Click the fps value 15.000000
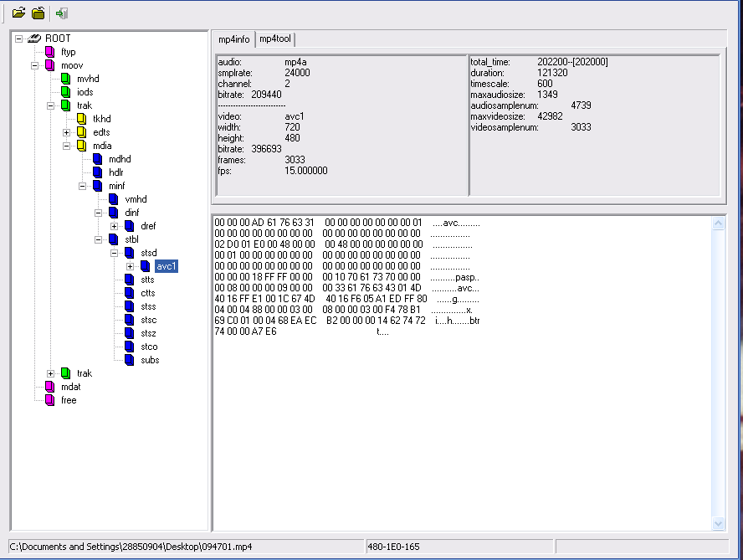The image size is (743, 560). (306, 171)
